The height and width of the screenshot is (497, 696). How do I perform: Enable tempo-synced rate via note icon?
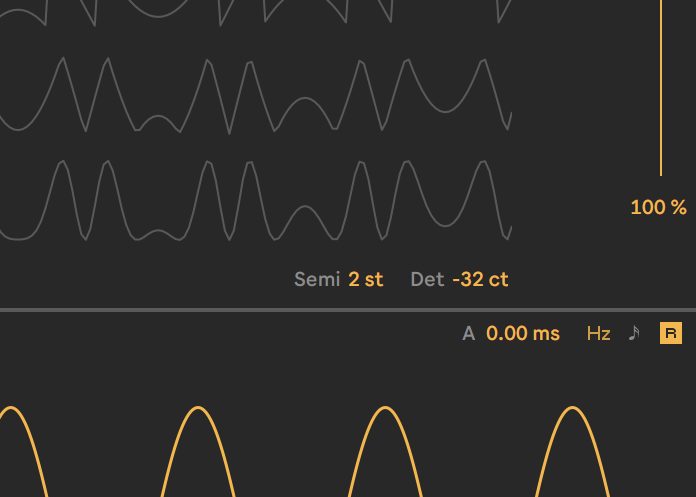(633, 333)
